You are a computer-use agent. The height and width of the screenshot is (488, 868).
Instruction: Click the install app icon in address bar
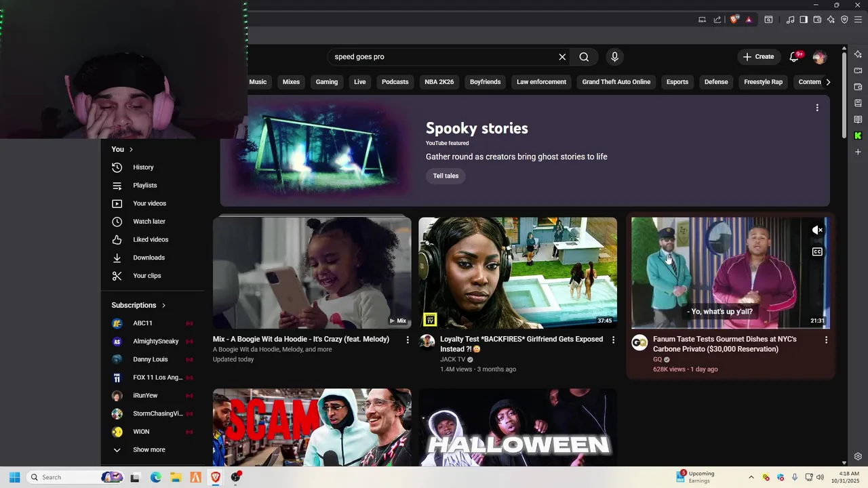[x=703, y=20]
